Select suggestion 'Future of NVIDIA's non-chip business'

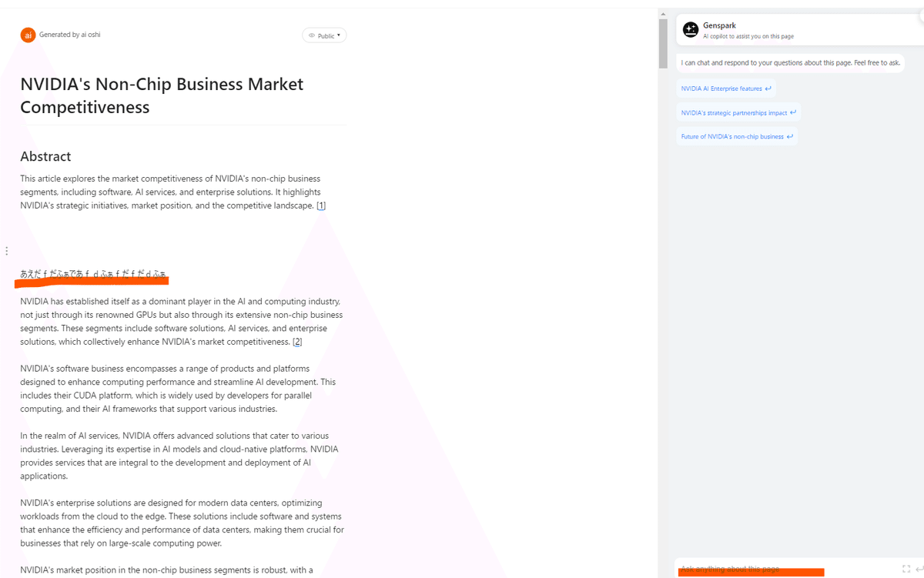pos(736,136)
